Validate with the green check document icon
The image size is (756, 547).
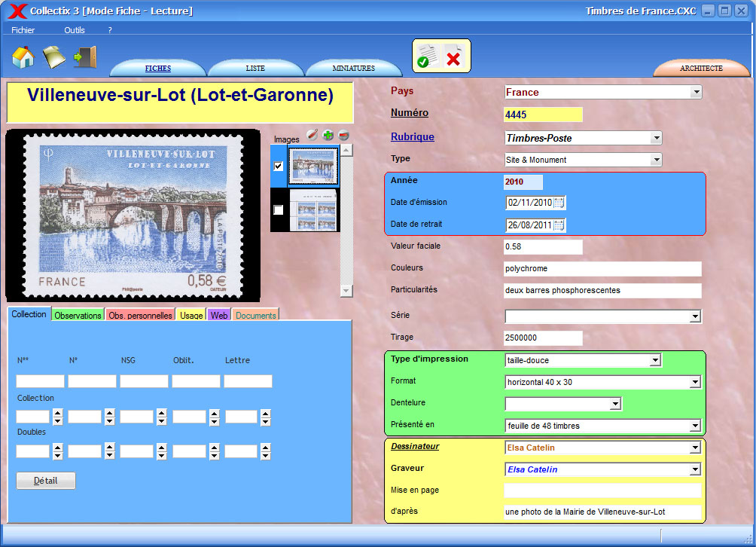pos(427,57)
